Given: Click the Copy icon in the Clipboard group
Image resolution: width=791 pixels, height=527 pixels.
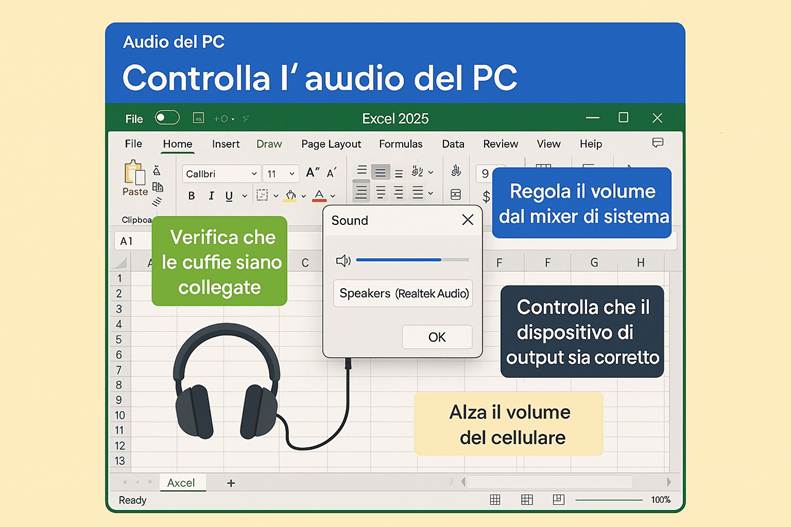Looking at the screenshot, I should click(157, 187).
